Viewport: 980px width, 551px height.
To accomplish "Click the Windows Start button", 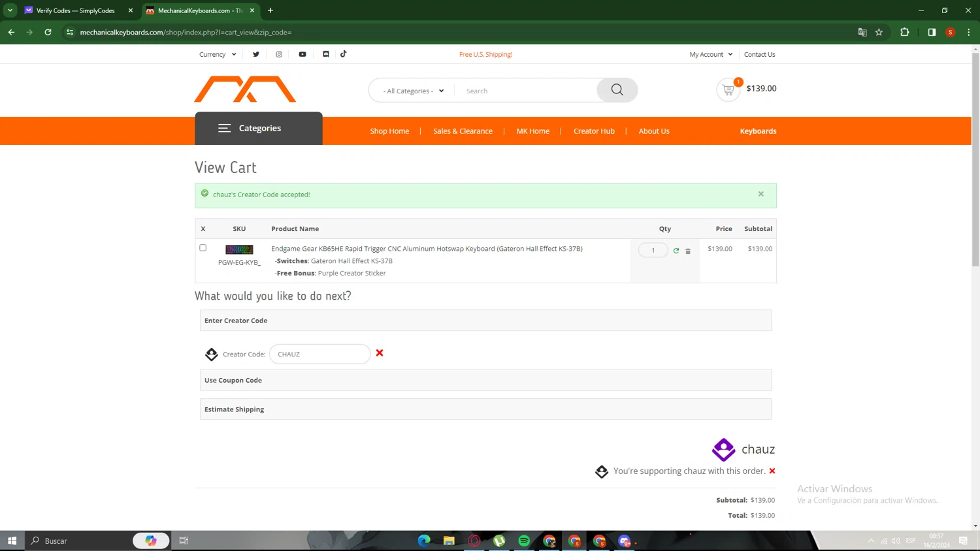I will tap(12, 541).
